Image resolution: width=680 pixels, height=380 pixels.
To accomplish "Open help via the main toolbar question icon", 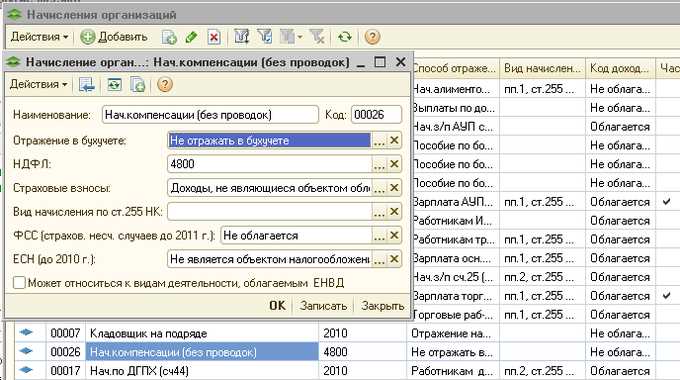I will 372,37.
